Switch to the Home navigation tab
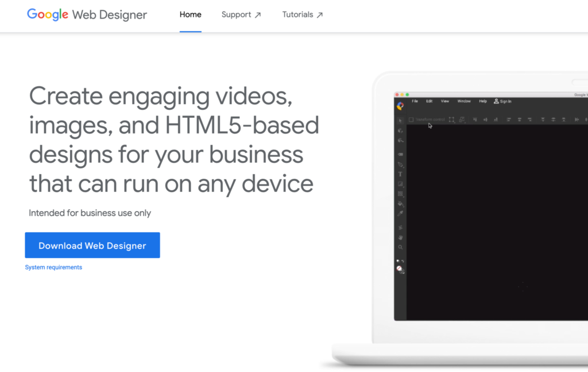The image size is (588, 372). (190, 14)
